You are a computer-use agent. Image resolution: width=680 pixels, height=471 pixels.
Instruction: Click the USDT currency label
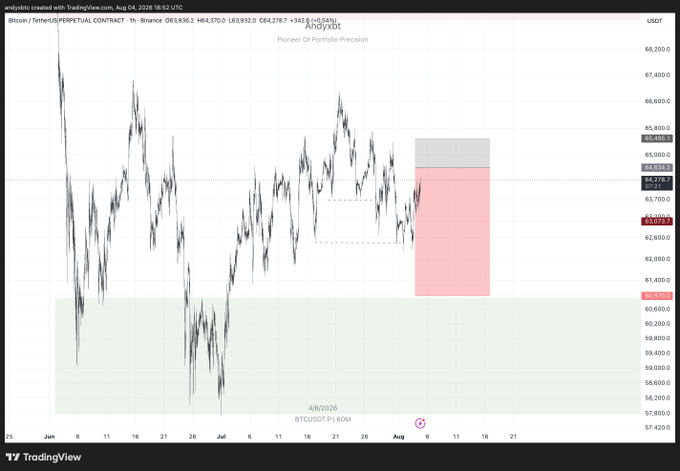(x=654, y=21)
